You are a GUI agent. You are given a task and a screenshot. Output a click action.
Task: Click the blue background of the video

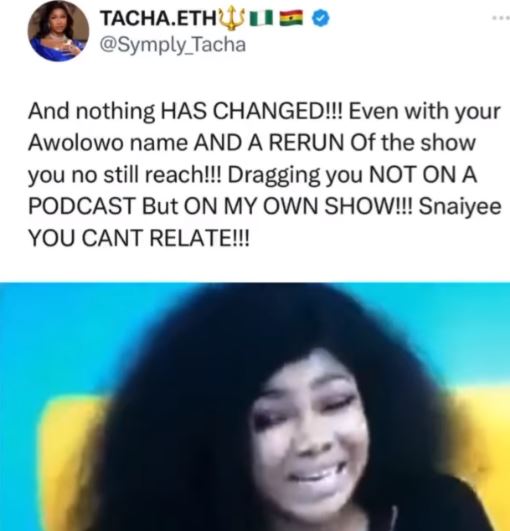tap(51, 339)
